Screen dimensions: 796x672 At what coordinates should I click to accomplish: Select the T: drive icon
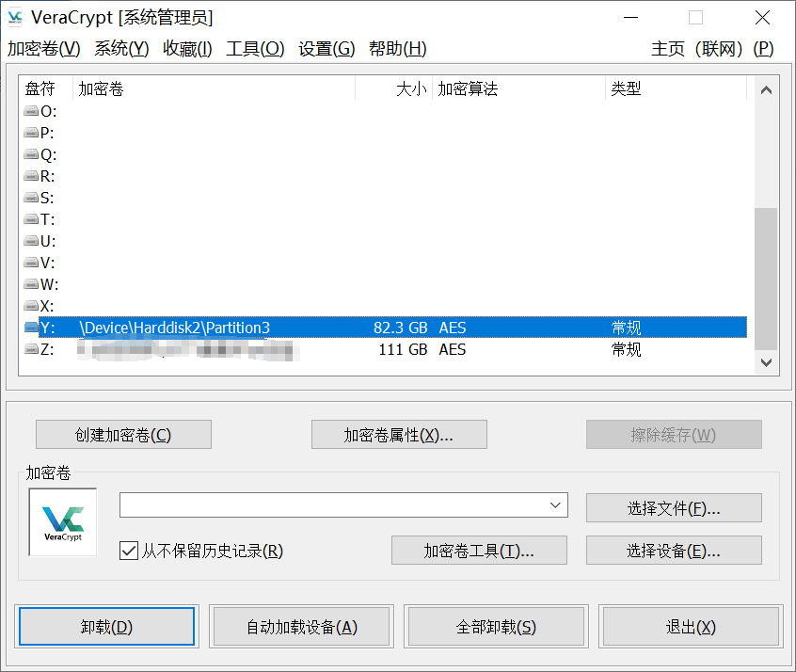click(x=31, y=219)
